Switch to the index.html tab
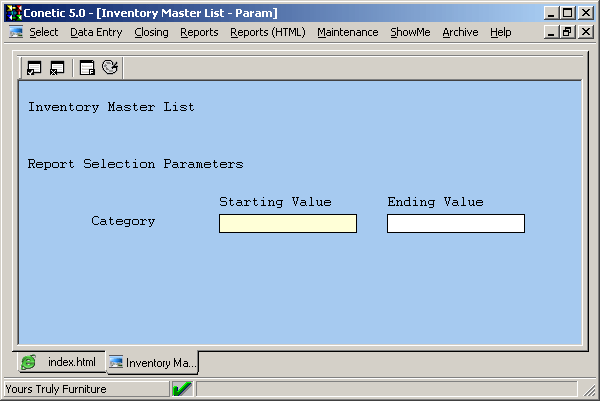Viewport: 600px width, 401px height. pos(60,362)
